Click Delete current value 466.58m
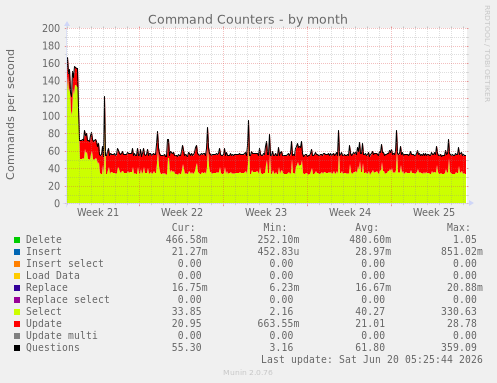 click(x=186, y=239)
